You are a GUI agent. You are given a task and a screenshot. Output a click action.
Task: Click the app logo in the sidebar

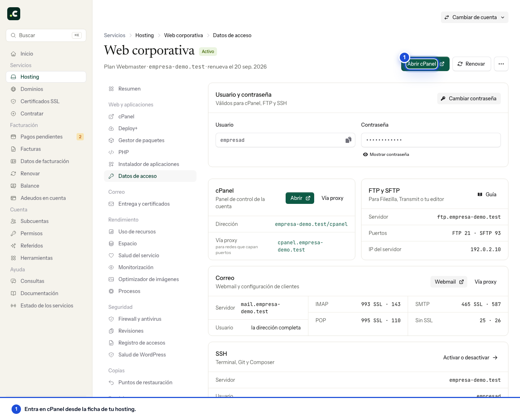[14, 14]
